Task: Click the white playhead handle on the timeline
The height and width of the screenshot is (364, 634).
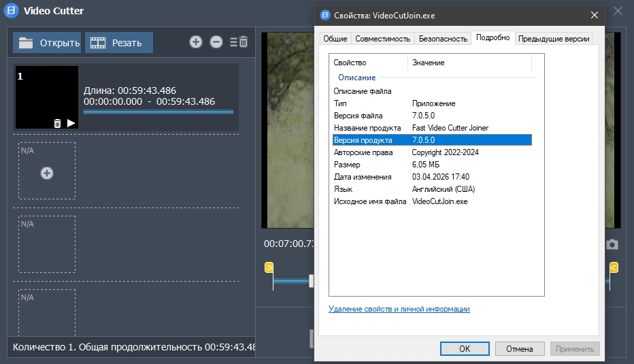Action: (311, 280)
